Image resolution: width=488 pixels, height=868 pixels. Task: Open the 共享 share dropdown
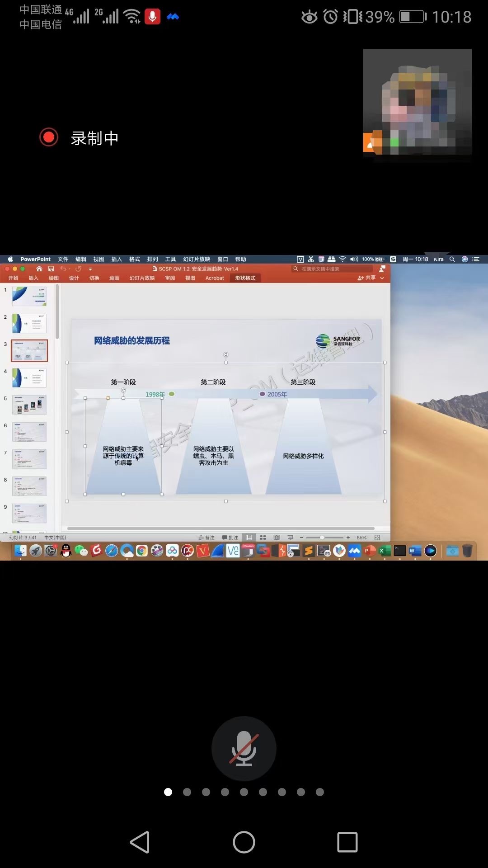pyautogui.click(x=366, y=278)
